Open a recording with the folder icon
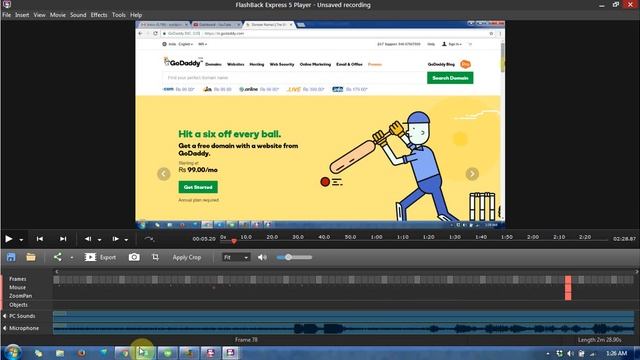Screen dimensions: 640x360 point(31,257)
